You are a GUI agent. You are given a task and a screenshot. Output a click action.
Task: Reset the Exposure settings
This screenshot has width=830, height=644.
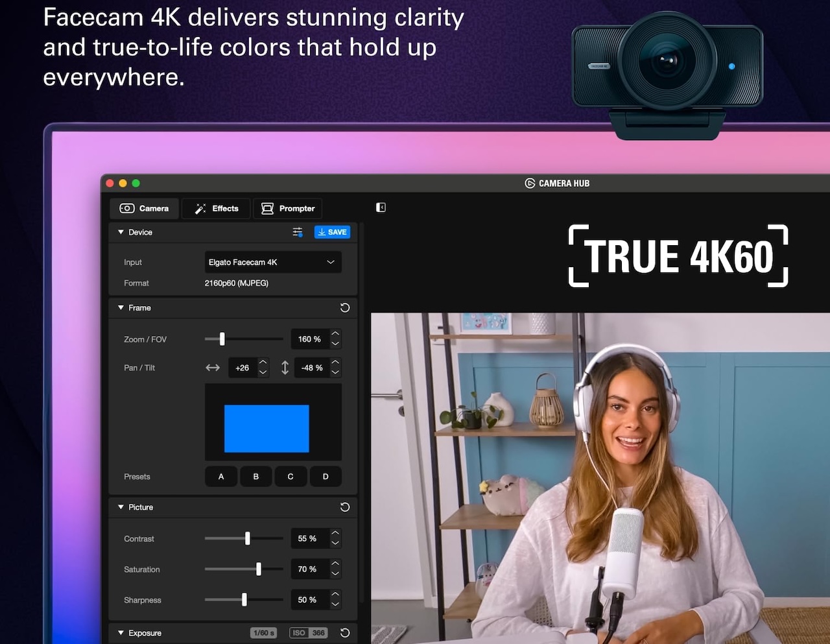(x=345, y=633)
